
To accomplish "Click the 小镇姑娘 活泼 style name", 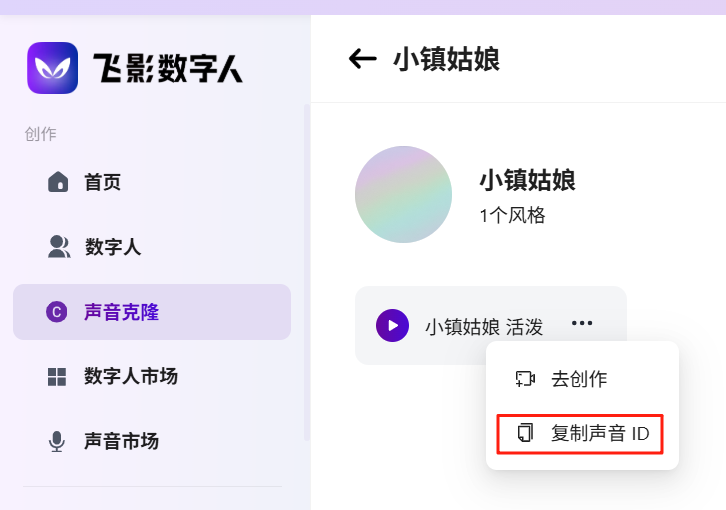I will click(484, 326).
